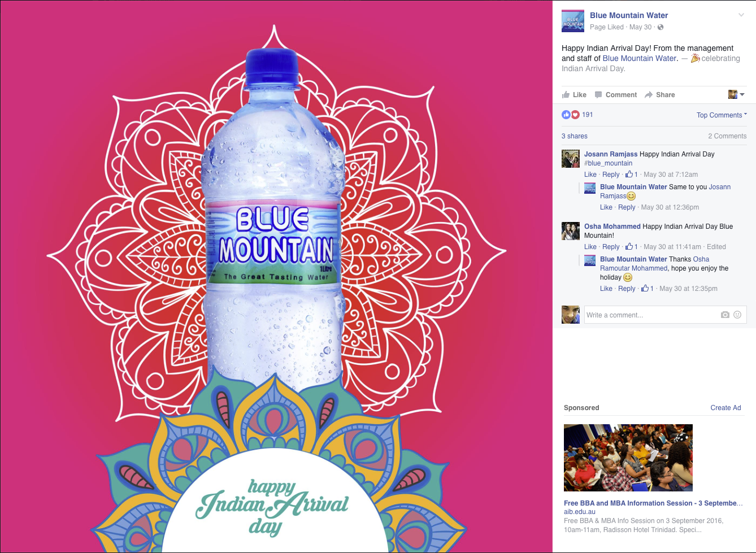Click the #blue_mountain hashtag
756x553 pixels.
tap(608, 163)
